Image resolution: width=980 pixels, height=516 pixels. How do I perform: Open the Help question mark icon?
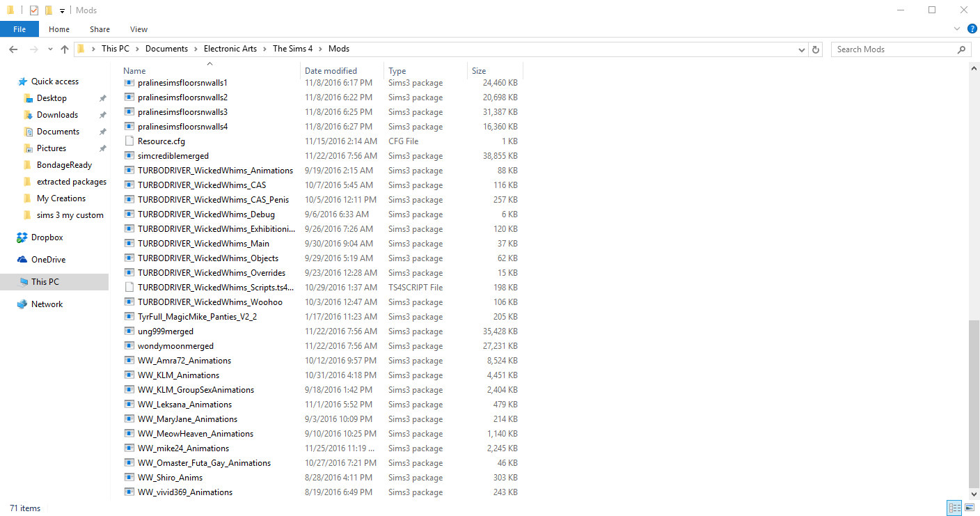(x=972, y=29)
